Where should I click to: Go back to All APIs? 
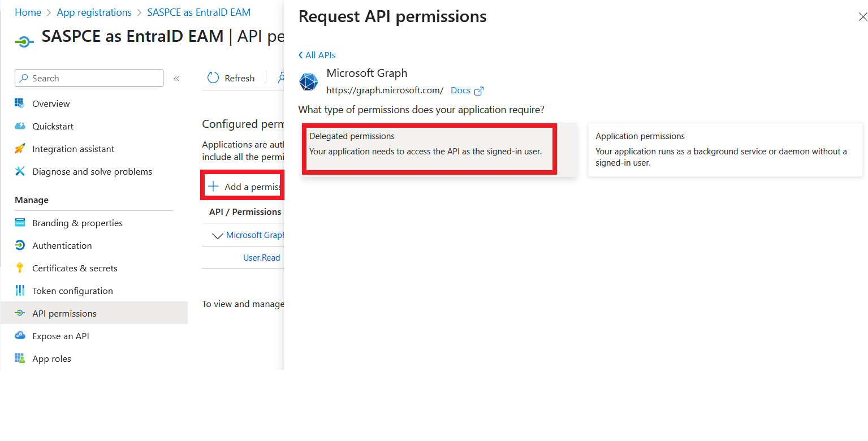point(317,55)
